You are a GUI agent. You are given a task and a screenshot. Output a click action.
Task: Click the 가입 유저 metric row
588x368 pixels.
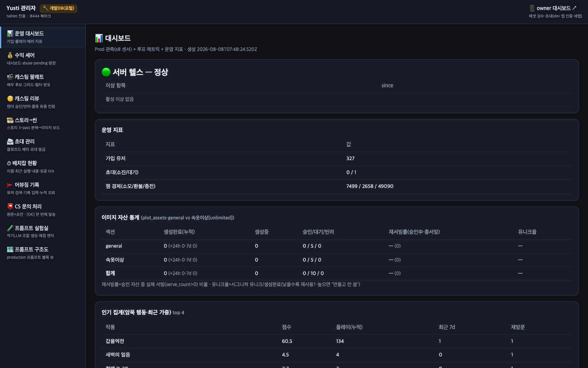[337, 159]
